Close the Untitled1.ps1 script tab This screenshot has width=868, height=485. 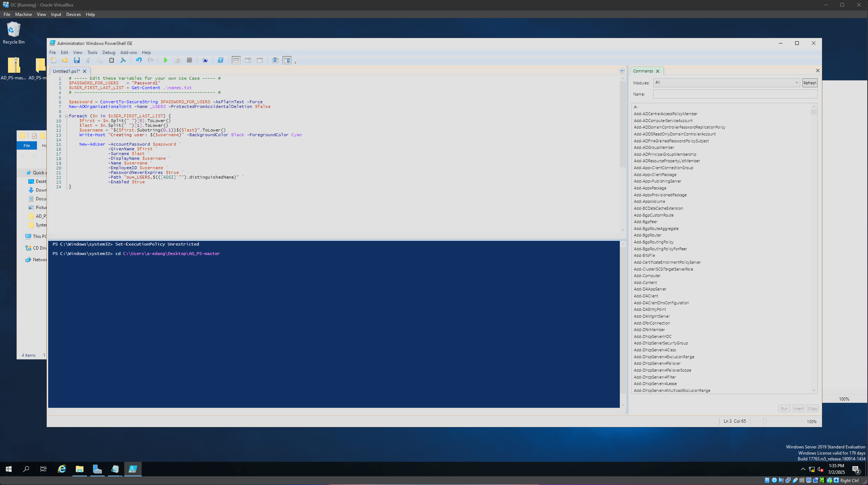(x=84, y=71)
